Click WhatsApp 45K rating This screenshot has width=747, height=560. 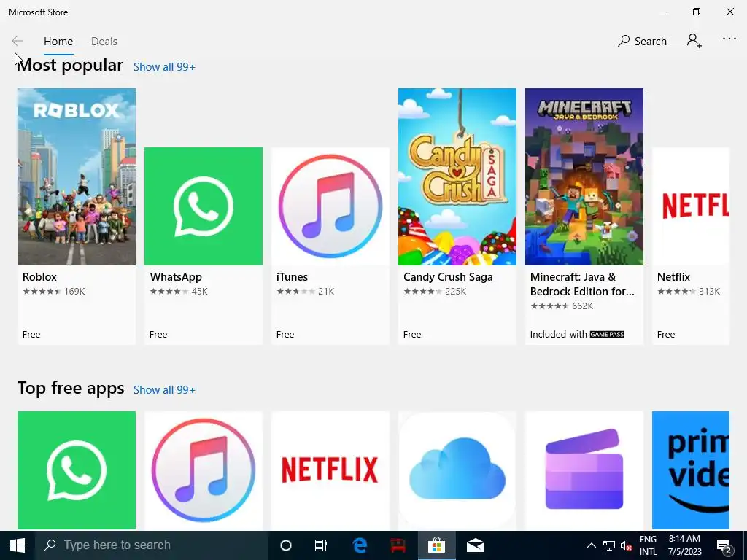pyautogui.click(x=179, y=292)
